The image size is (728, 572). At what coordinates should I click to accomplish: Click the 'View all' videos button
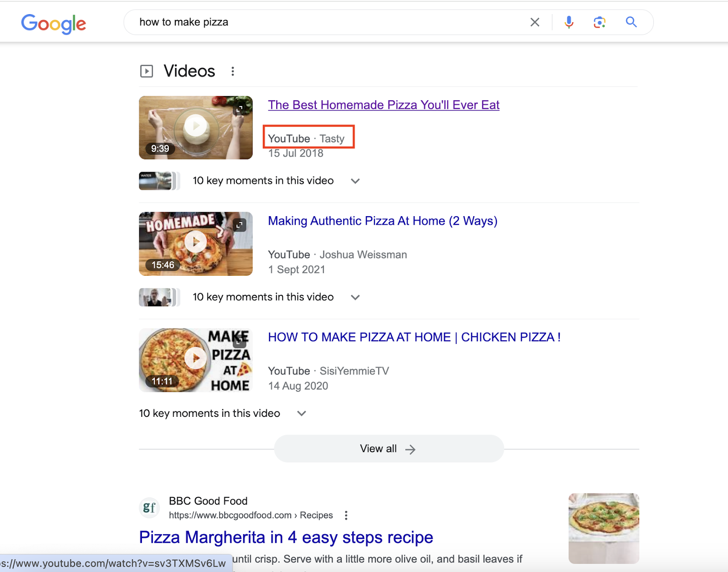pos(389,449)
